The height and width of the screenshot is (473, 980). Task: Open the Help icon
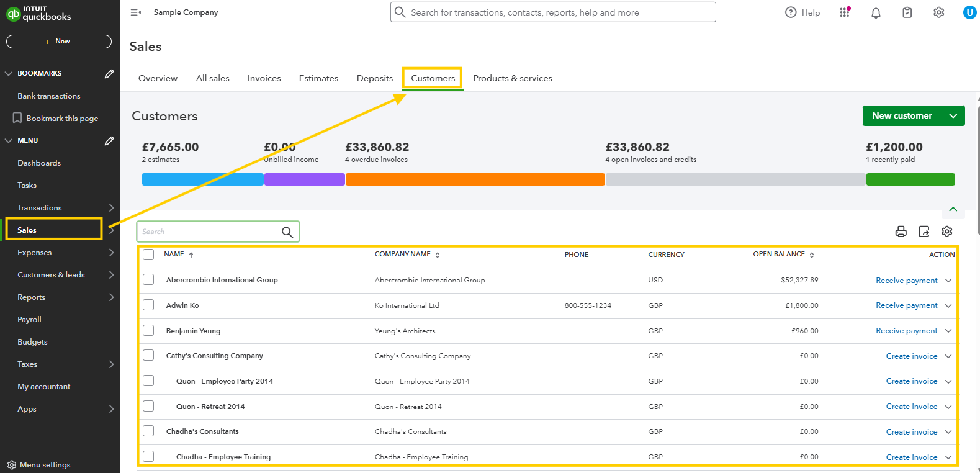pos(791,12)
